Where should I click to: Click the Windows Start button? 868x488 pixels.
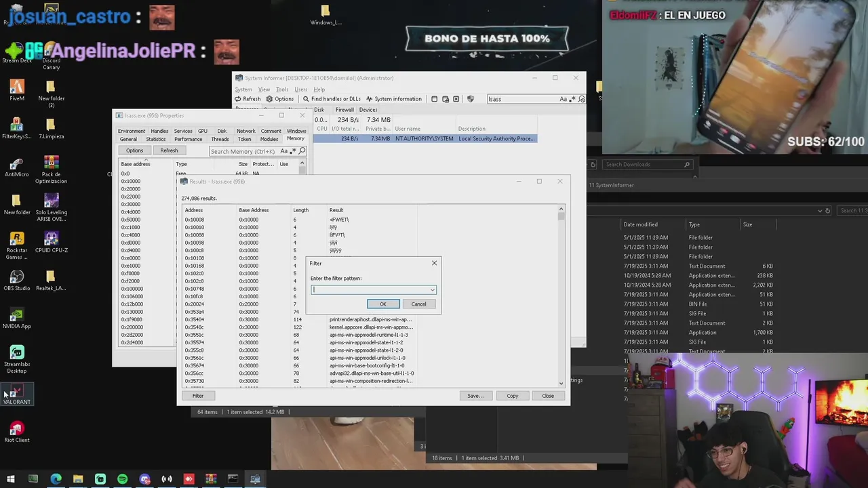(11, 479)
